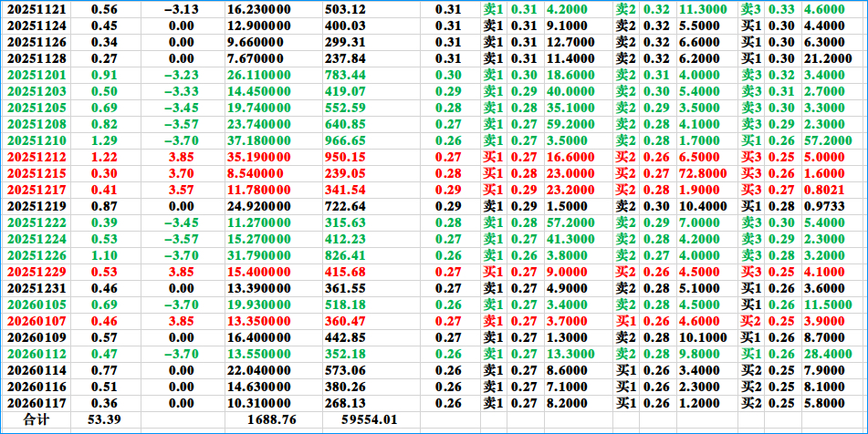Select the red volume 0.8021
868x434 pixels.
coord(825,190)
